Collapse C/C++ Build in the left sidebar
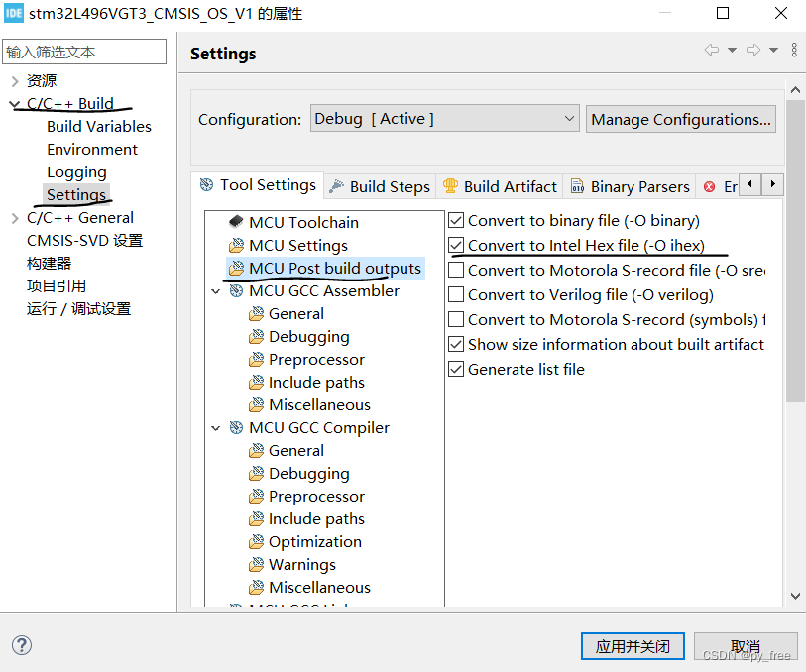 coord(14,103)
